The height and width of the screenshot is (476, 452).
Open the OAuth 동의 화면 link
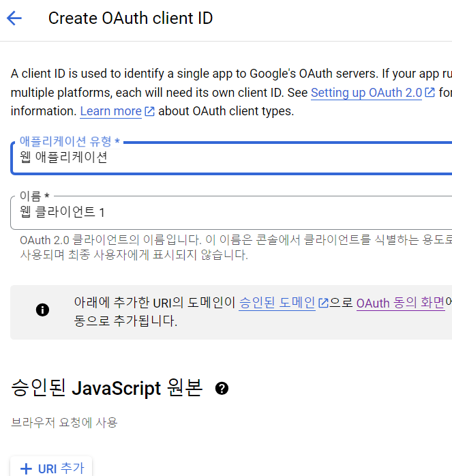pyautogui.click(x=401, y=303)
